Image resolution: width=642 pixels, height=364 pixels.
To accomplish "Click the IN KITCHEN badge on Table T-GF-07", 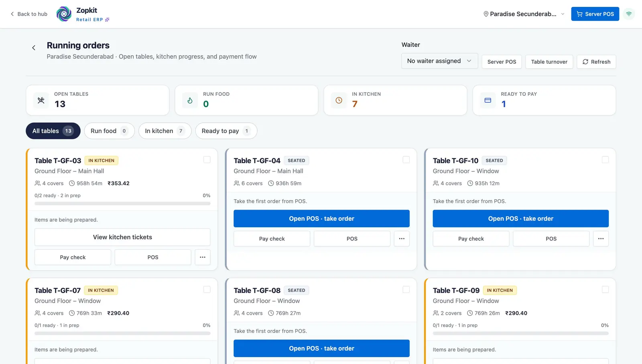I will 101,290.
